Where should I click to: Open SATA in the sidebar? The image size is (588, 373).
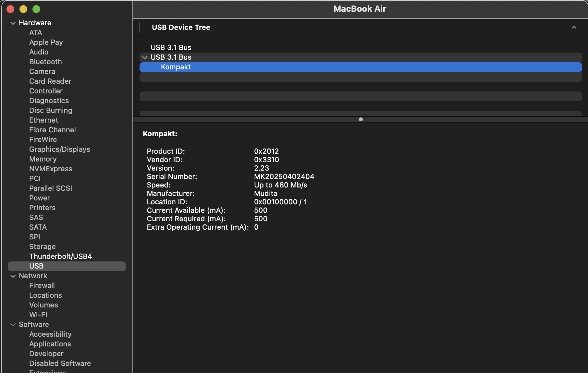[x=38, y=227]
